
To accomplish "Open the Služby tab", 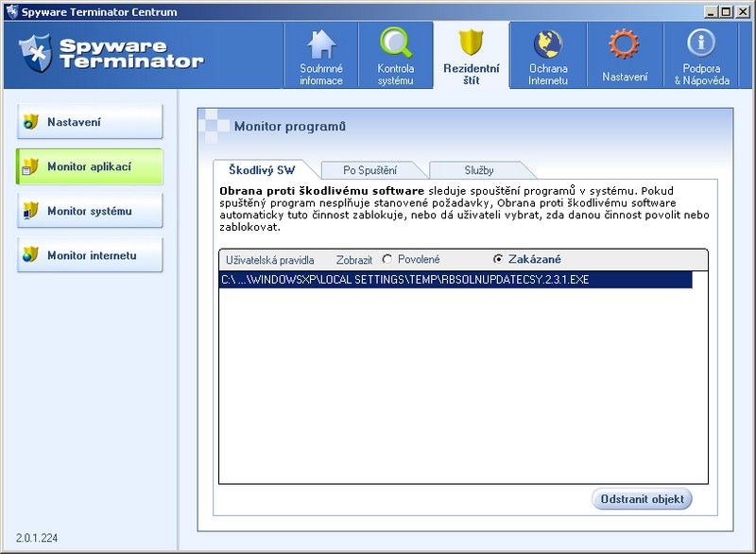I will [478, 170].
